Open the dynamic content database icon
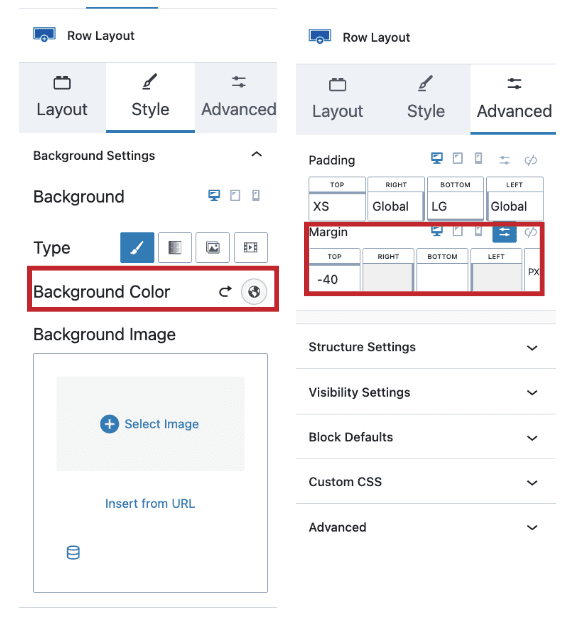The height and width of the screenshot is (626, 584). [73, 553]
